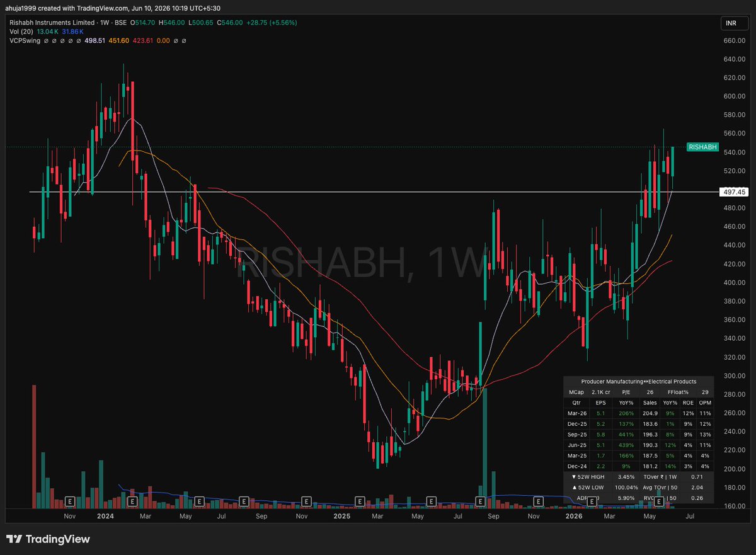756x555 pixels.
Task: Click earnings E marker between Jul and Sep 2025
Action: coord(480,501)
